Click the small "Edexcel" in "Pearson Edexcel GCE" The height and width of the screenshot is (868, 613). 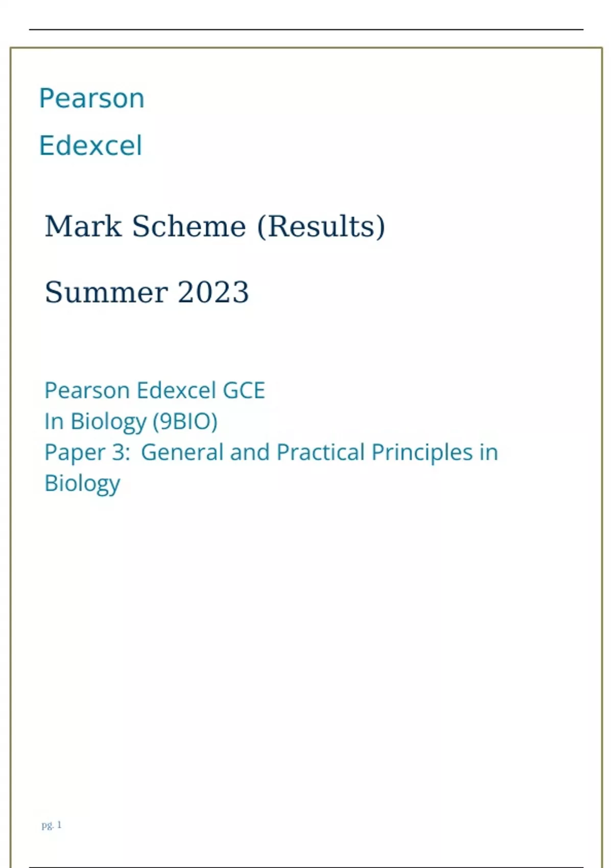[x=177, y=391]
